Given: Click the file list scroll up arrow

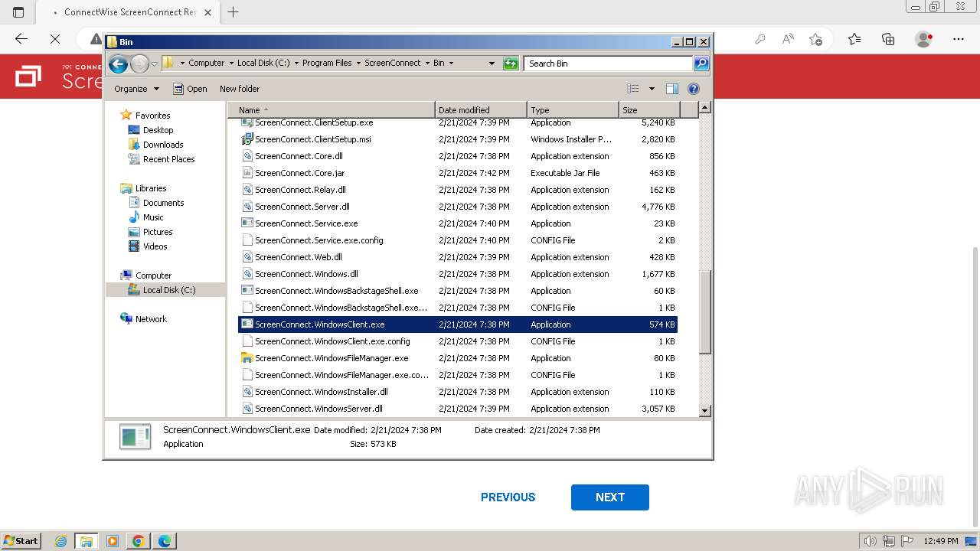Looking at the screenshot, I should [x=705, y=108].
